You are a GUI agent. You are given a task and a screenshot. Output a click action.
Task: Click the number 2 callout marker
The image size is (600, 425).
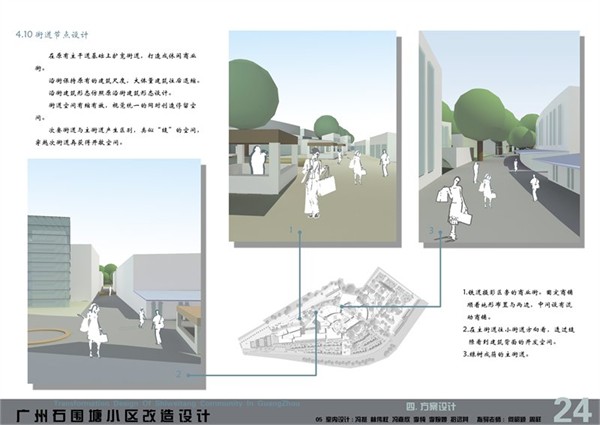coord(180,374)
